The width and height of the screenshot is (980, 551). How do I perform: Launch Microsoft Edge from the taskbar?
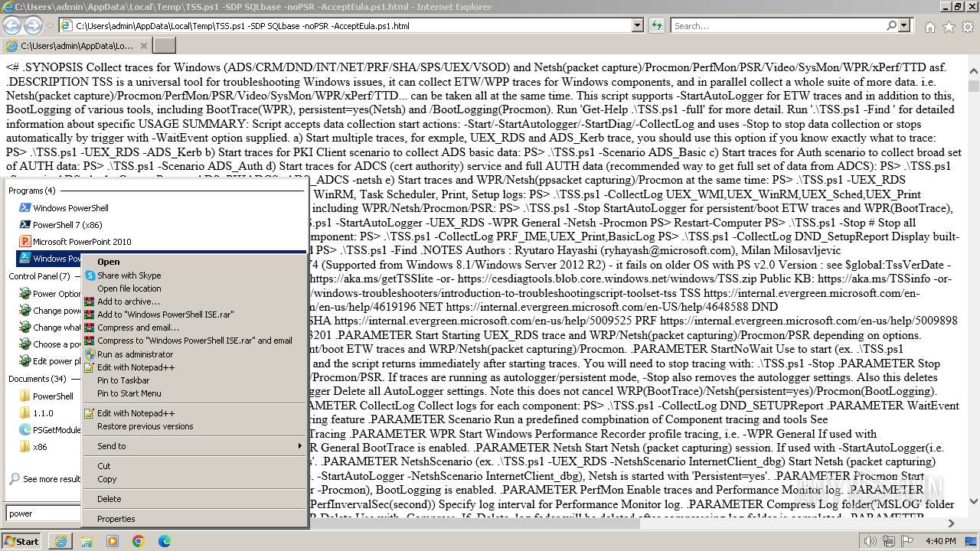(x=165, y=541)
